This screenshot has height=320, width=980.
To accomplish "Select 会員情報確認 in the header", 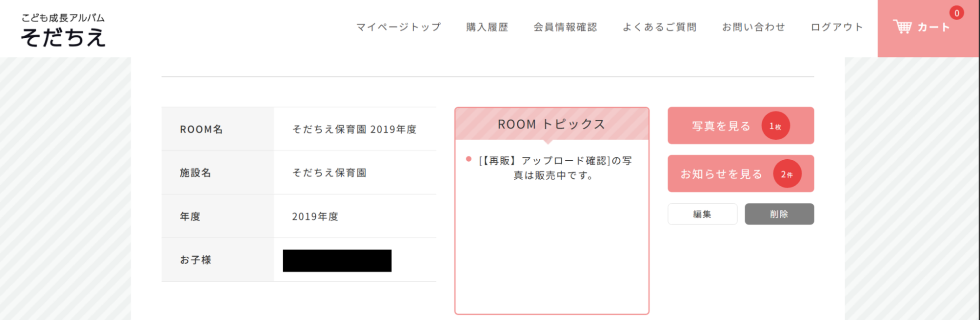I will click(x=565, y=27).
